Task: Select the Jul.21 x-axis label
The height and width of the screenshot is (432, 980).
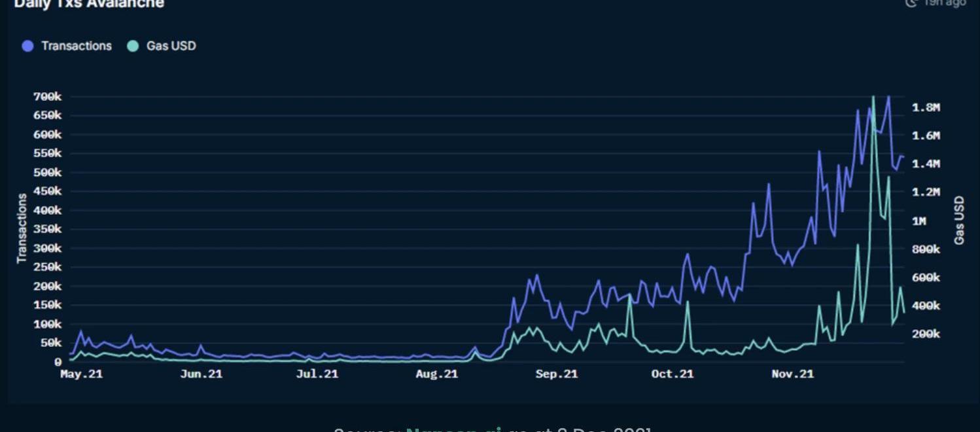Action: (317, 374)
